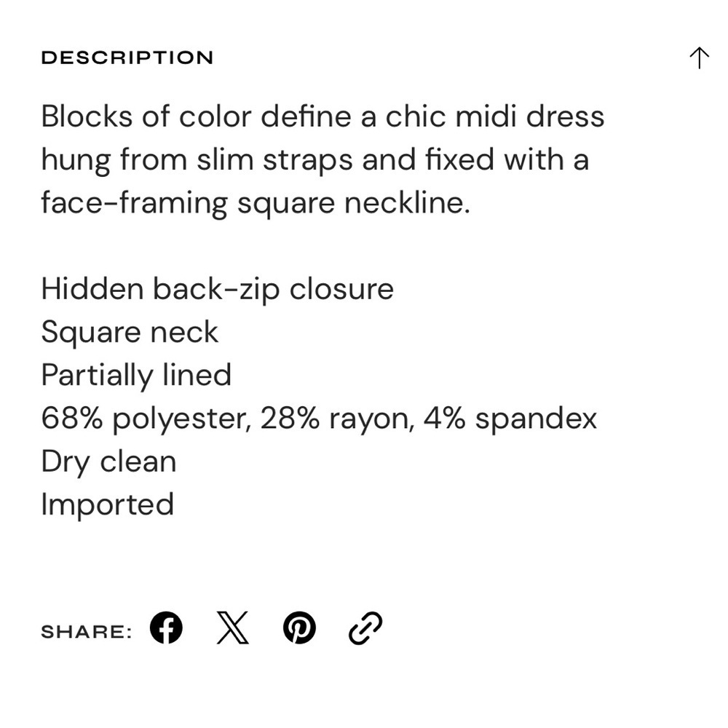Share this dress on Facebook
This screenshot has width=728, height=728.
[x=166, y=628]
